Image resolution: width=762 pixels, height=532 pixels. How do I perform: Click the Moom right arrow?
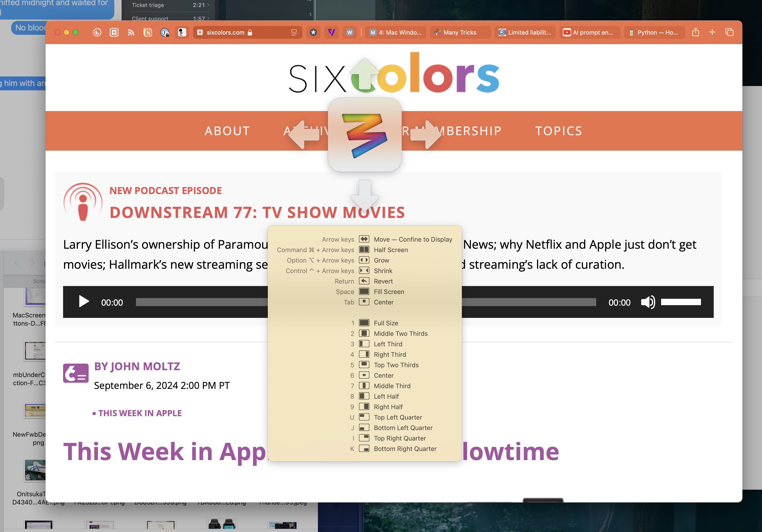pos(426,135)
